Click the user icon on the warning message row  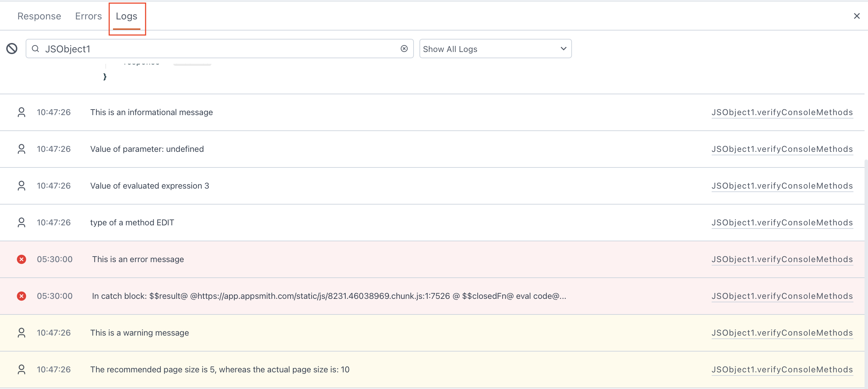[x=22, y=332]
